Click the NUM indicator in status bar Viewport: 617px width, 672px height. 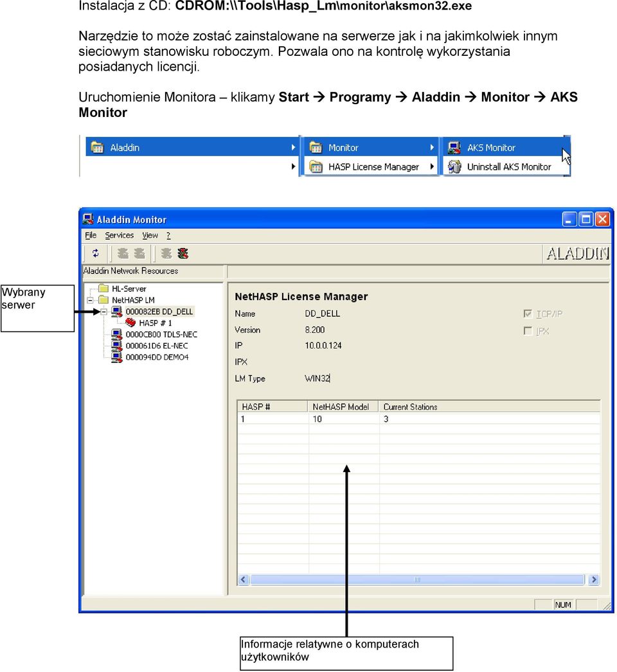(x=563, y=605)
